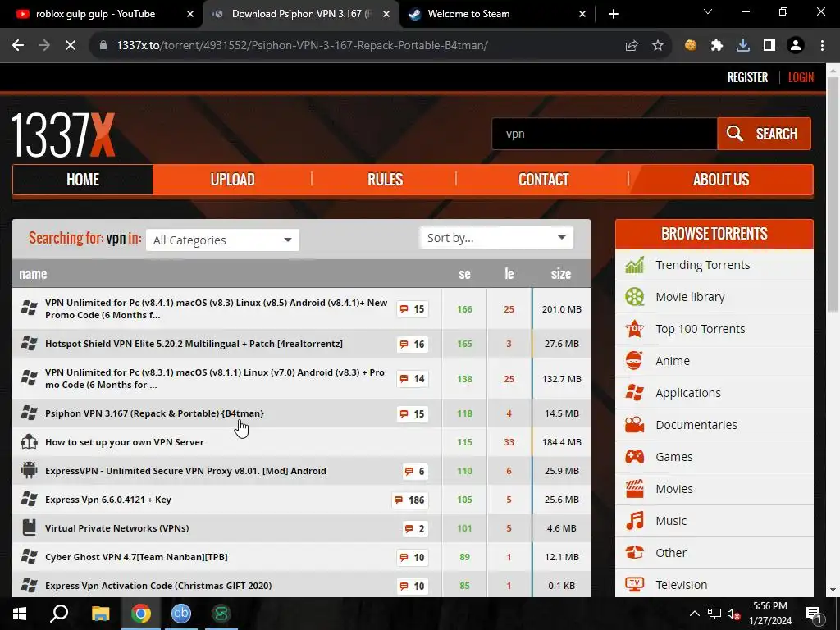This screenshot has width=840, height=630.
Task: Click the LOGIN link
Action: coord(801,77)
